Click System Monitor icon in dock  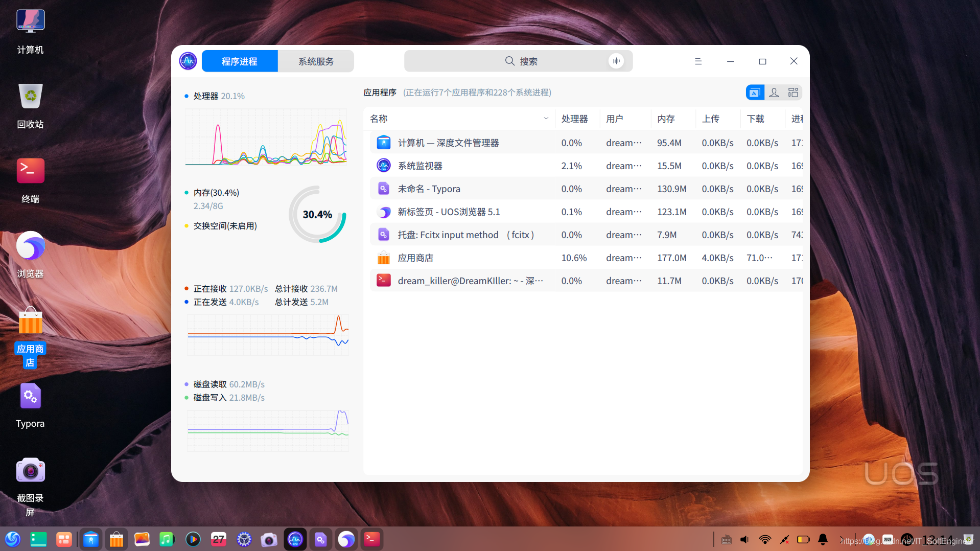(x=295, y=539)
